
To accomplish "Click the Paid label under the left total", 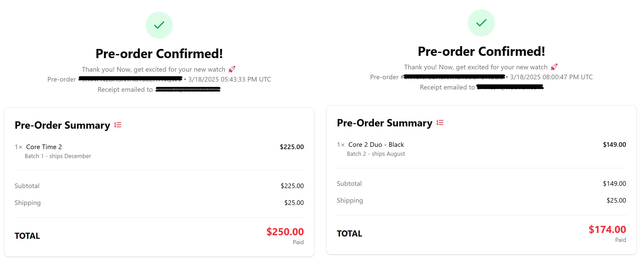I will pyautogui.click(x=298, y=242).
